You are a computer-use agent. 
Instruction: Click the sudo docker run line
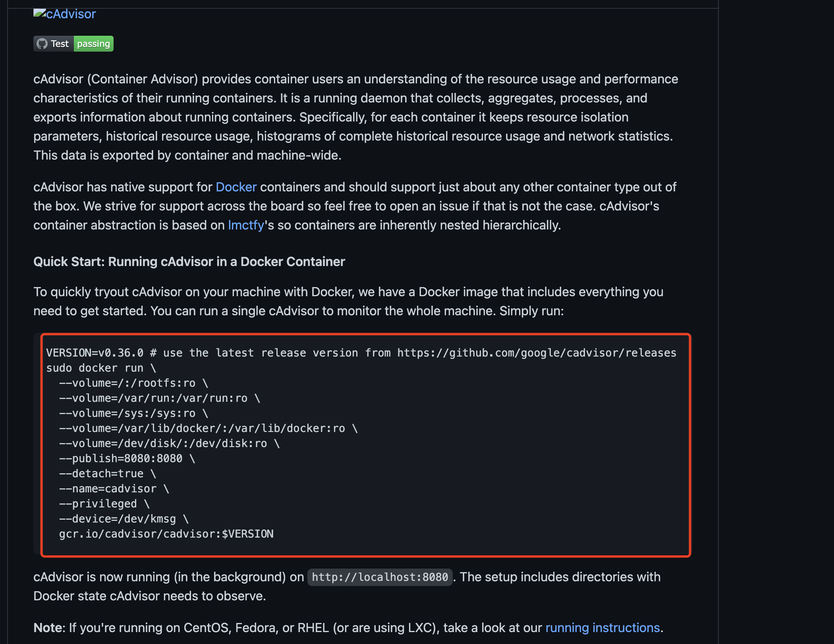point(101,368)
